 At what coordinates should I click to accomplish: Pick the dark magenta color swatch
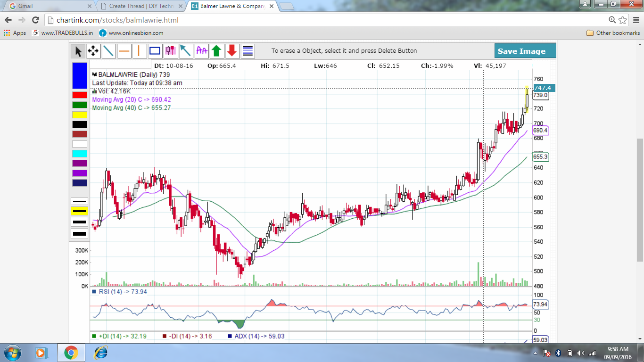pos(80,163)
